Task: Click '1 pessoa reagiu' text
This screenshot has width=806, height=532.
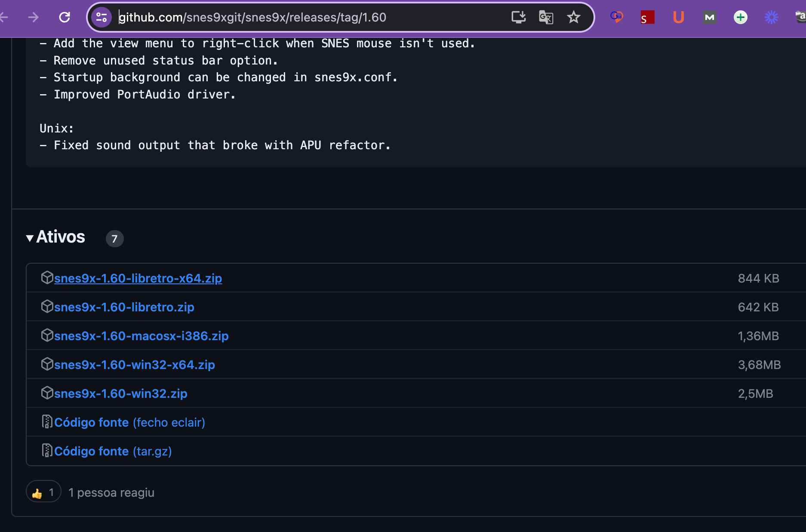Action: click(111, 492)
